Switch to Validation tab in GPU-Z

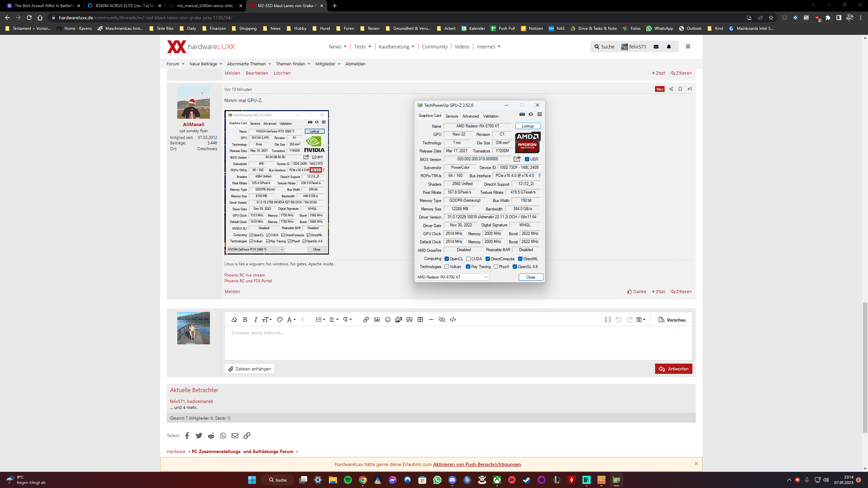click(x=491, y=116)
